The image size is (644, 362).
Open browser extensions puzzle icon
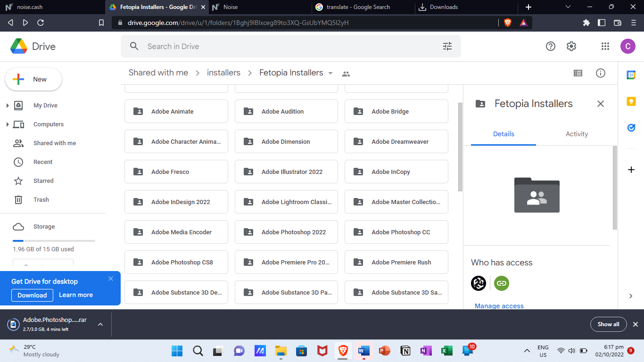coord(586,23)
